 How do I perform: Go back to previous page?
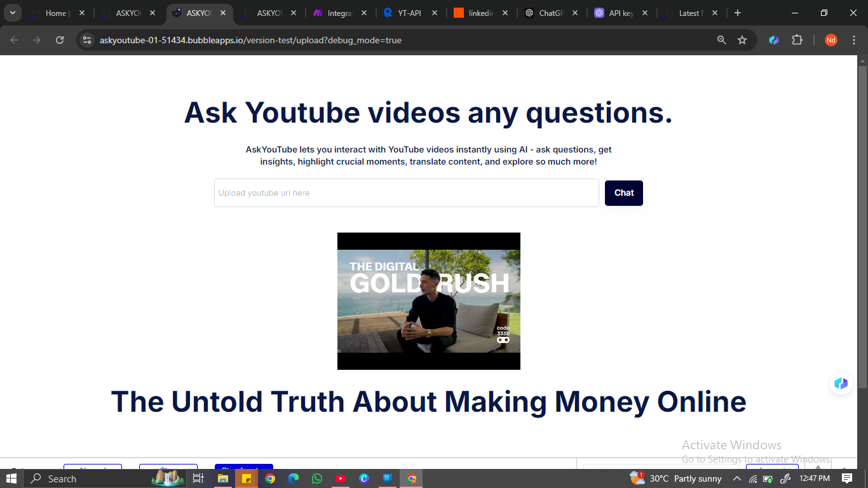pos(14,40)
